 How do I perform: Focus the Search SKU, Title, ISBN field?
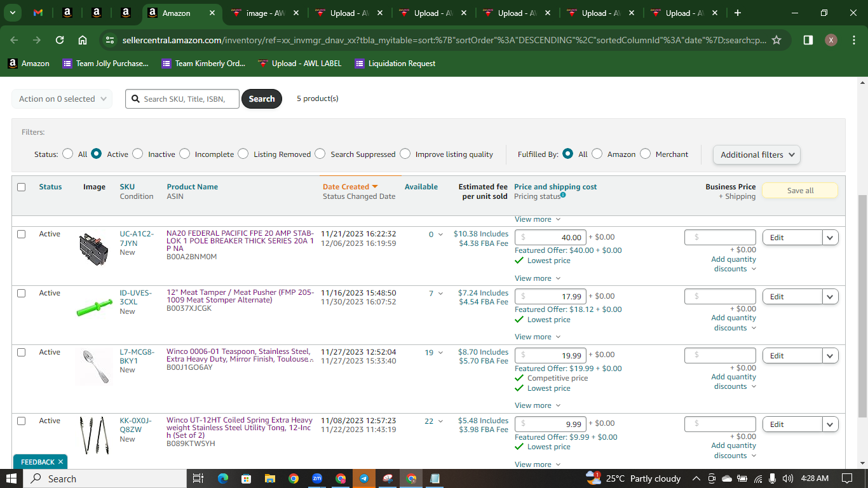pos(182,98)
